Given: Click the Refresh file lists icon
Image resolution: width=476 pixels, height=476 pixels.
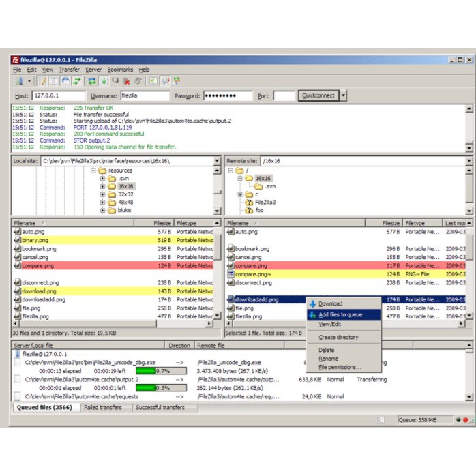Looking at the screenshot, I should click(91, 81).
